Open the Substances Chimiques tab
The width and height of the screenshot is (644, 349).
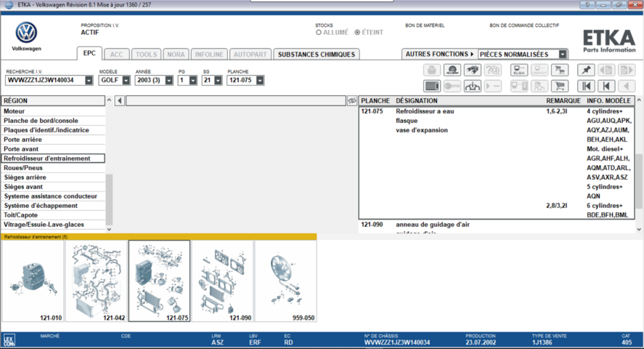click(317, 55)
